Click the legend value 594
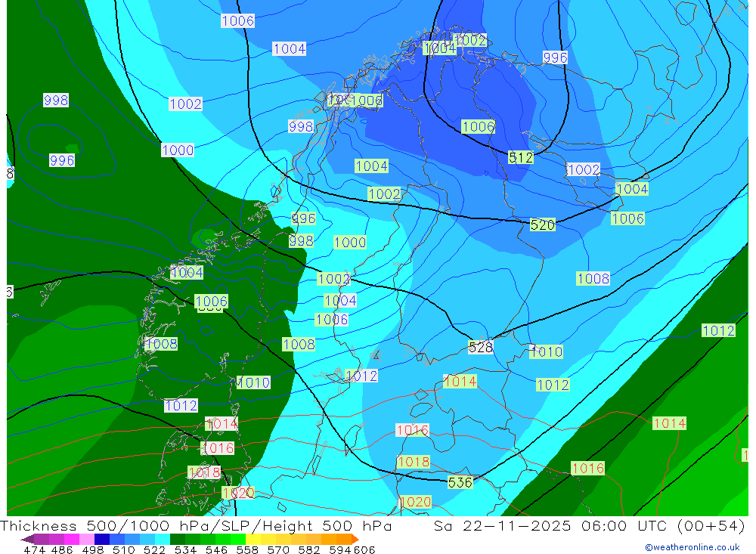 tap(340, 549)
